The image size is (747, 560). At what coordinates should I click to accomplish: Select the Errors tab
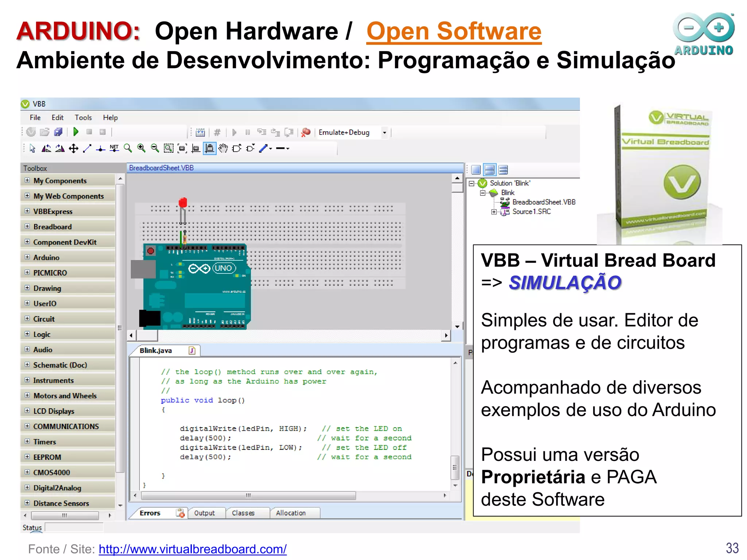(158, 513)
